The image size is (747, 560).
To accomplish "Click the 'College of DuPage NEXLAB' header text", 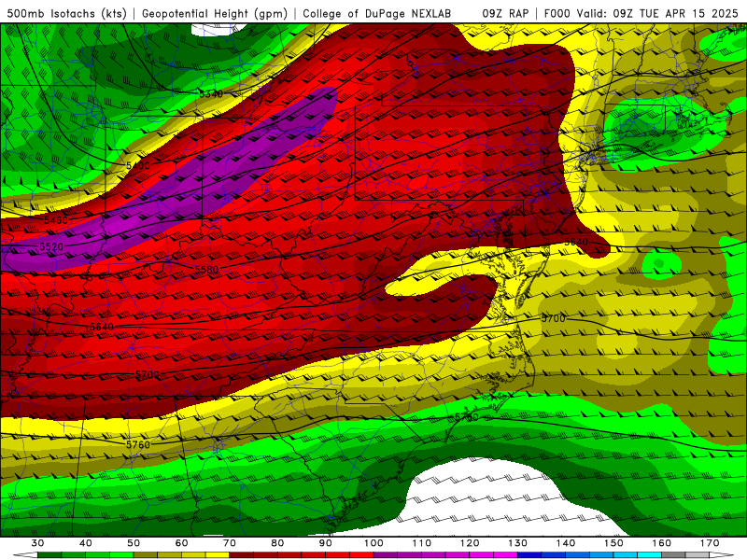I will (x=377, y=13).
